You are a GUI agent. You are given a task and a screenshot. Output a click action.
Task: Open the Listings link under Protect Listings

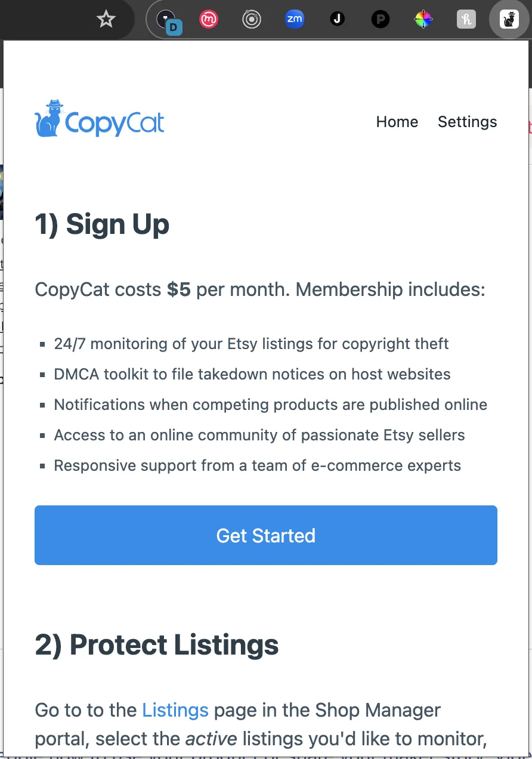click(175, 710)
